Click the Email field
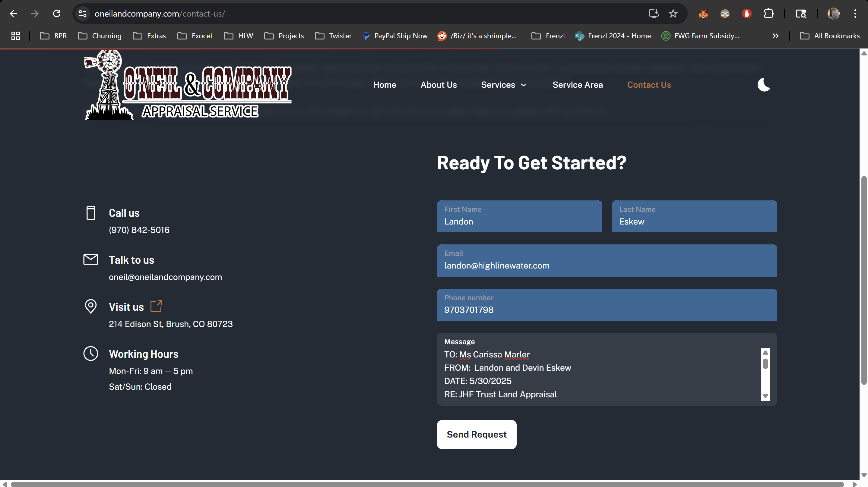The height and width of the screenshot is (487, 868). coord(607,260)
